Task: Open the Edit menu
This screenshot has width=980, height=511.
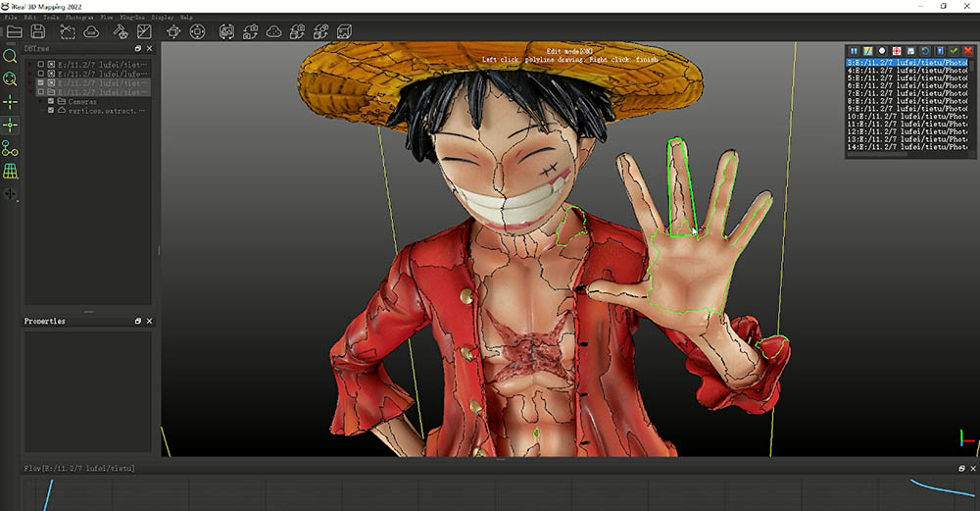Action: tap(30, 18)
